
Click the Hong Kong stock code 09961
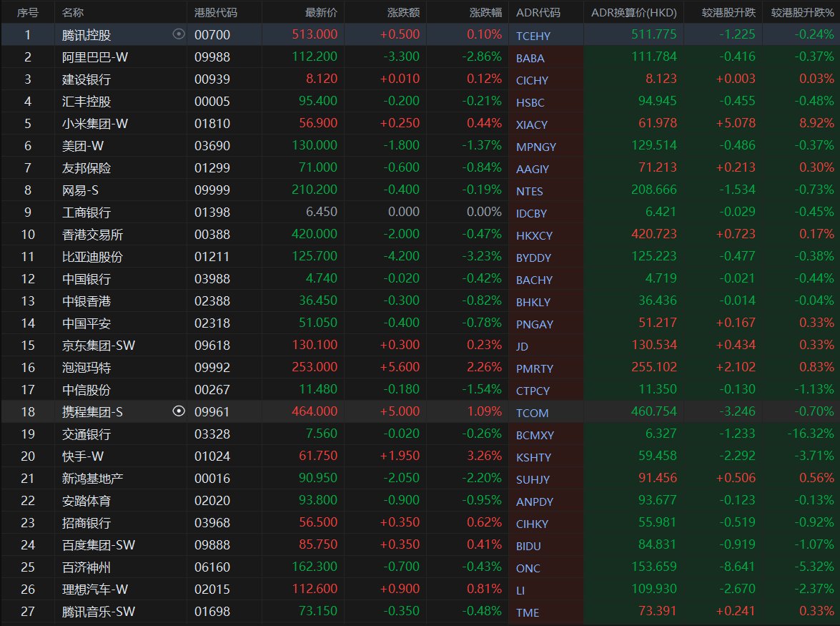(212, 411)
